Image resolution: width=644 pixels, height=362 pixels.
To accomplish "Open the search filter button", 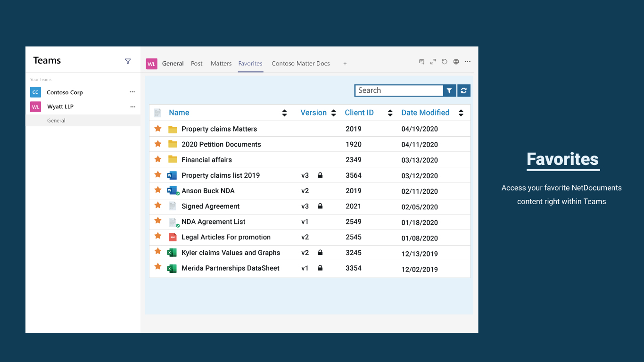I will coord(450,90).
